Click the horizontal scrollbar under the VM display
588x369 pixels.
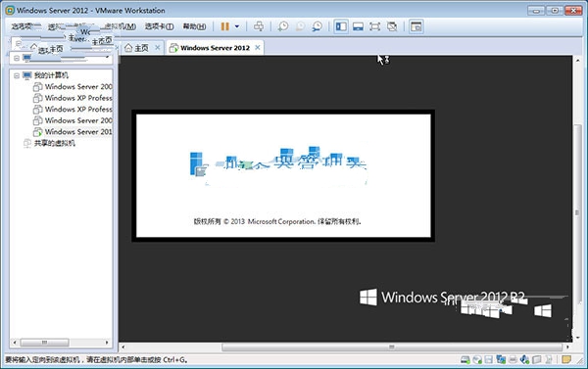click(x=392, y=347)
